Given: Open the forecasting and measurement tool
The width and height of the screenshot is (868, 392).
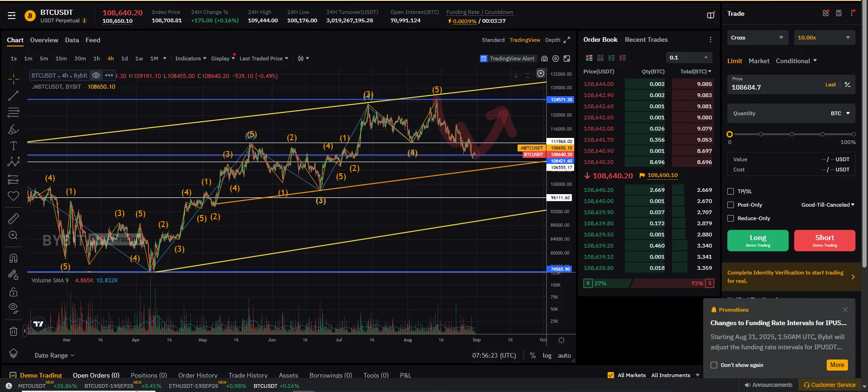Looking at the screenshot, I should (13, 179).
